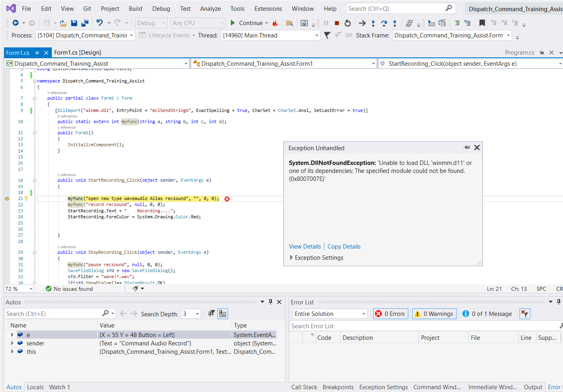
Task: Click the Step Over icon
Action: coord(384,23)
